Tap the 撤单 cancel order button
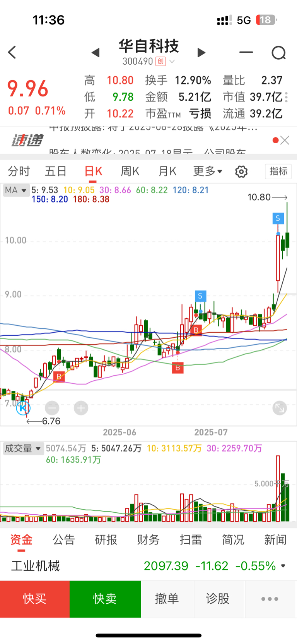 (167, 599)
